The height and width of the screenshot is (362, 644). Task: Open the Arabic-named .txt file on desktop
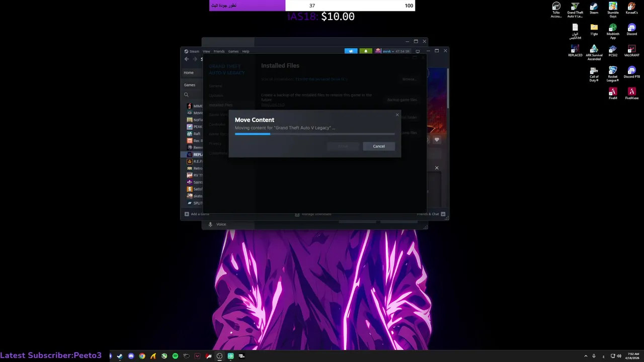pyautogui.click(x=575, y=31)
